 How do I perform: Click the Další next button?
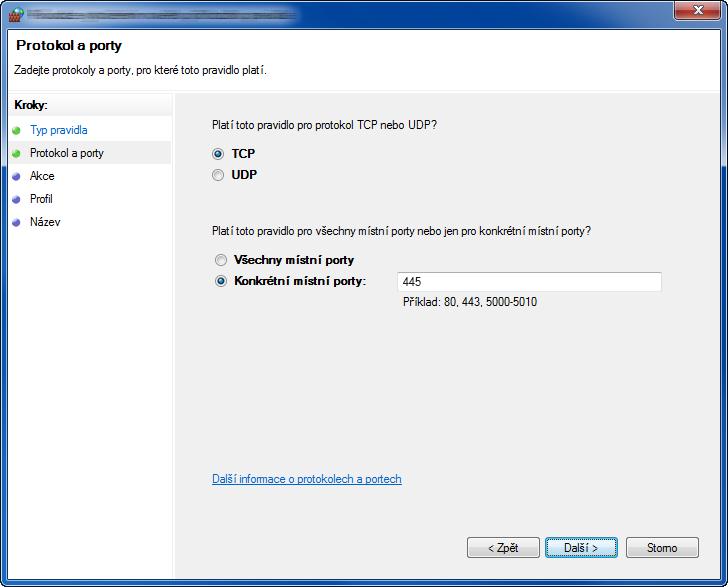581,548
